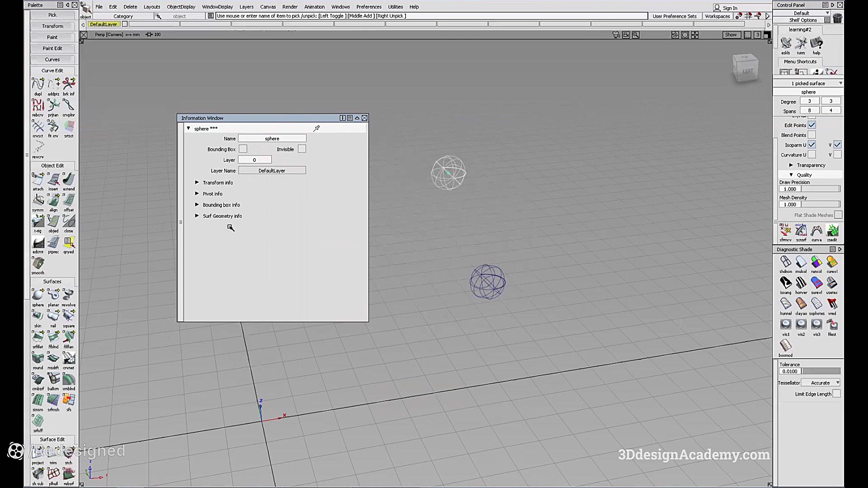Click the User Preference Sets button
The image size is (868, 488).
tap(675, 16)
